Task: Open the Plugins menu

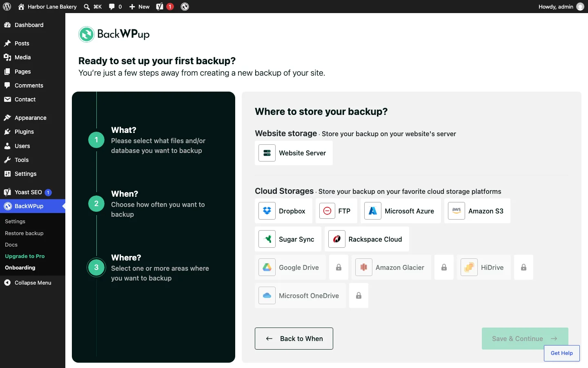Action: [33, 132]
